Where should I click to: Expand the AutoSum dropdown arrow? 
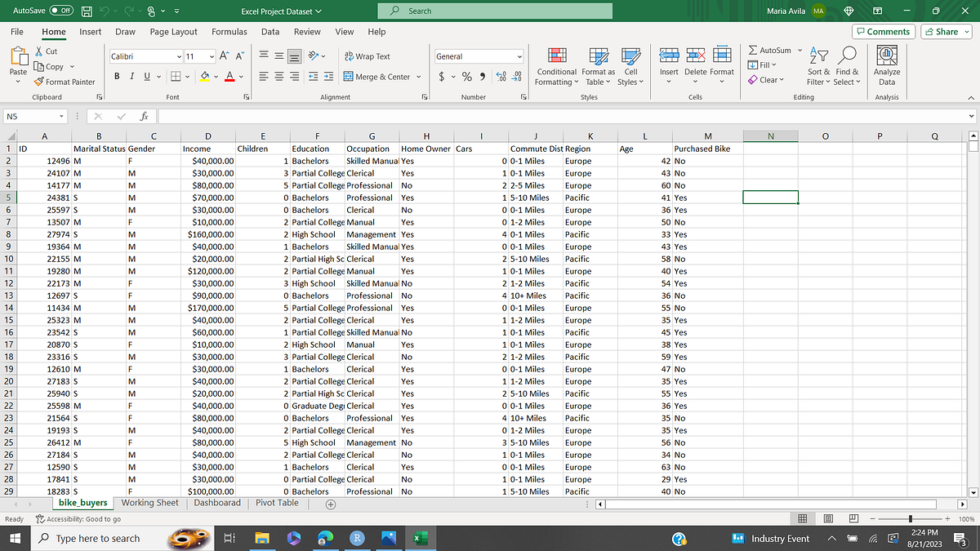[800, 50]
